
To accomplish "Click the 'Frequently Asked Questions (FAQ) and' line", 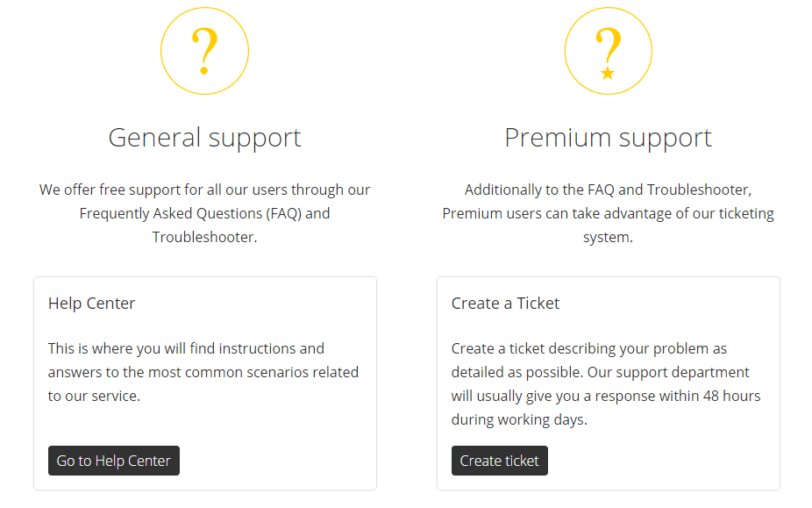I will point(204,213).
